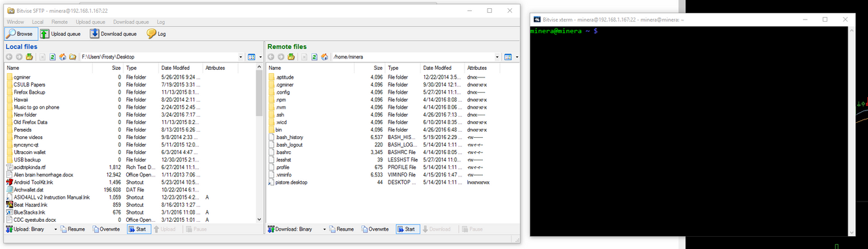Viewport: 868px width, 249px height.
Task: Go to home folder in Remote files
Action: pos(324,57)
